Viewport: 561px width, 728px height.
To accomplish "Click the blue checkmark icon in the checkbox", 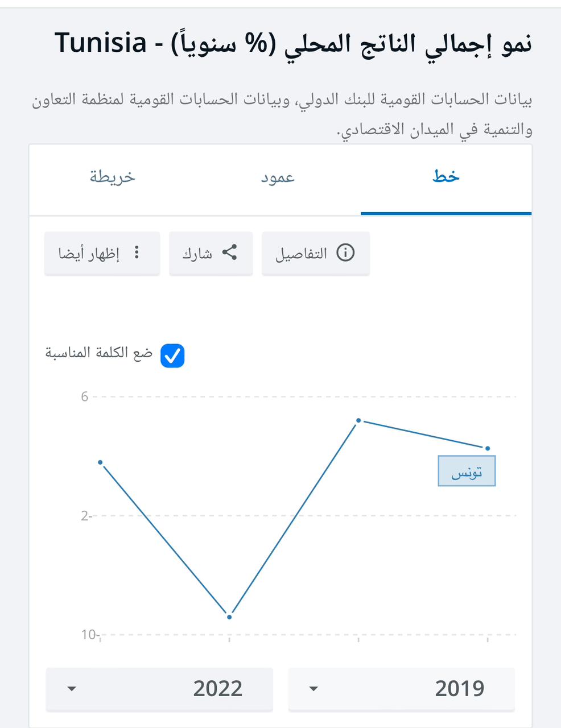I will [x=172, y=355].
